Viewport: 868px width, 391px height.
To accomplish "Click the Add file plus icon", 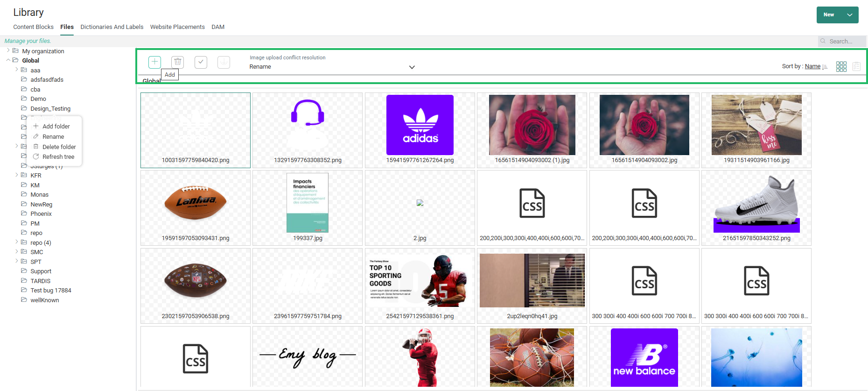I will pyautogui.click(x=154, y=62).
